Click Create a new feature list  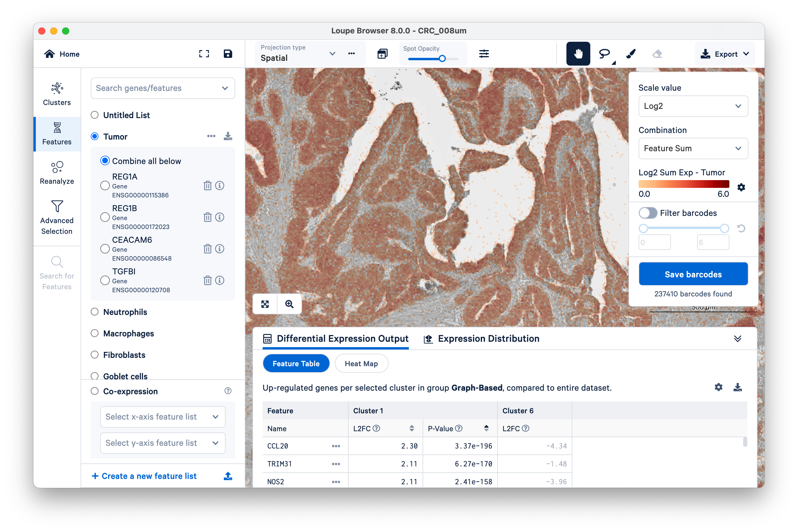coord(144,476)
